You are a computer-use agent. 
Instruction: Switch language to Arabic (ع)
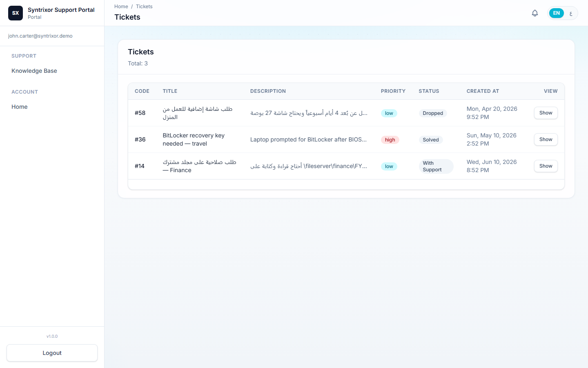(570, 13)
